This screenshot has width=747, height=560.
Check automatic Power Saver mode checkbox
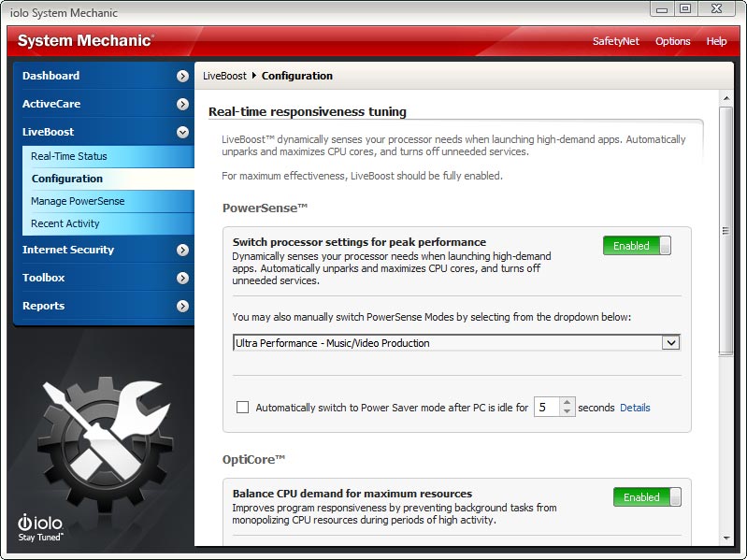[x=242, y=407]
